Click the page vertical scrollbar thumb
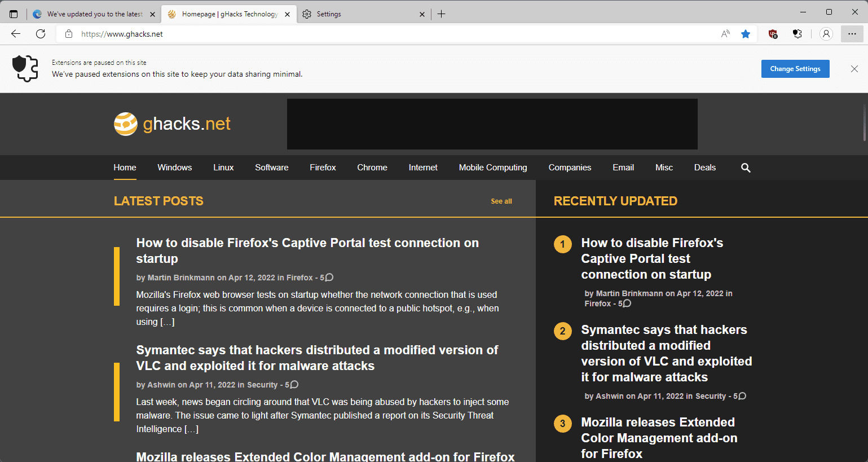Screen dimensions: 868x462 click(x=864, y=123)
